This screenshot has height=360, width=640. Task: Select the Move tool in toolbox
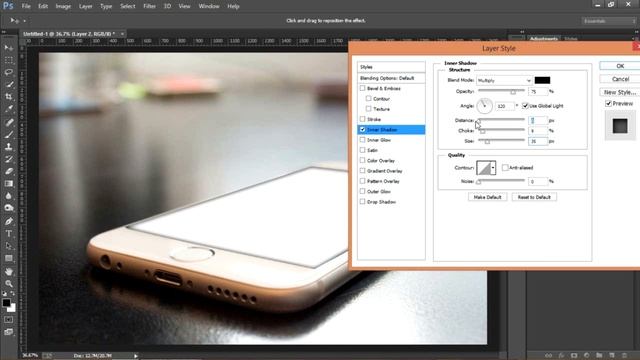click(x=9, y=48)
